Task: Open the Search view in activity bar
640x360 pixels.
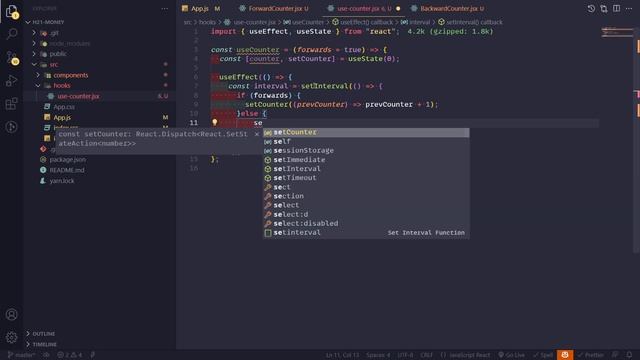Action: pos(11,34)
